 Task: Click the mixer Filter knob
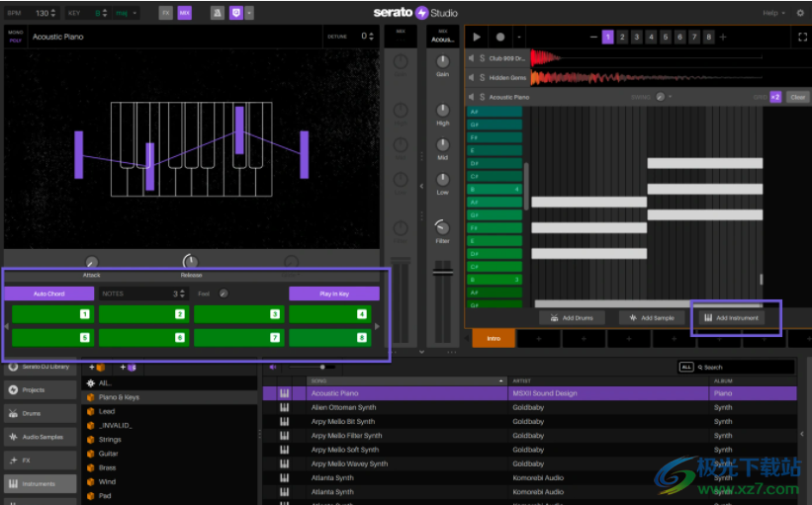(x=442, y=227)
